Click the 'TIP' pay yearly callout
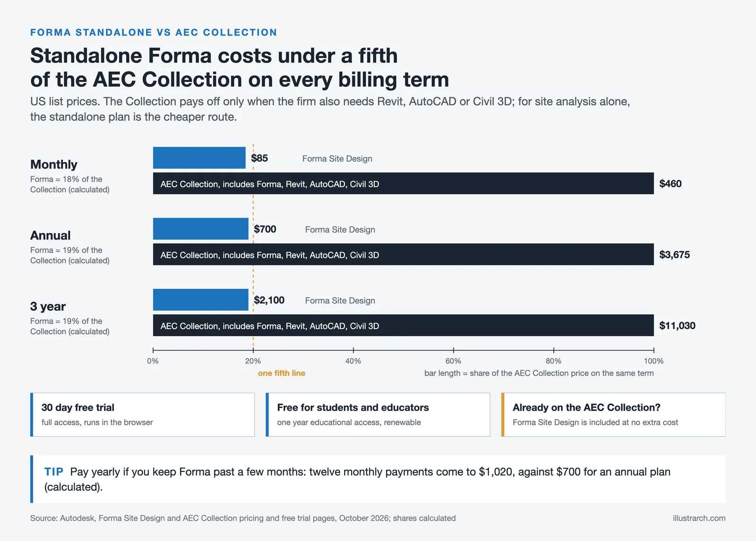The image size is (756, 541). pos(378,479)
